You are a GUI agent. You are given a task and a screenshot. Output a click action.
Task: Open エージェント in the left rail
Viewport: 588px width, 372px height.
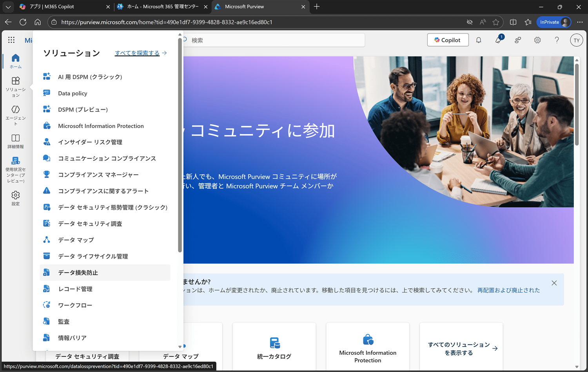tap(16, 116)
